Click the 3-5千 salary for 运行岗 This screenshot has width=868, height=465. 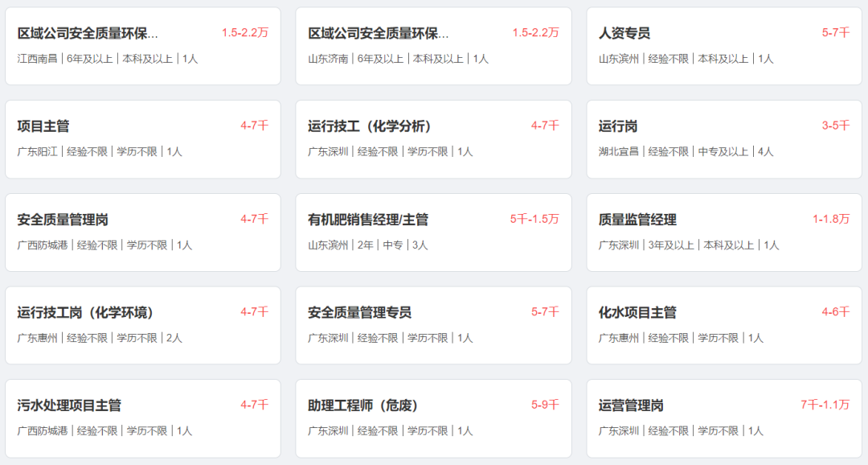(836, 126)
